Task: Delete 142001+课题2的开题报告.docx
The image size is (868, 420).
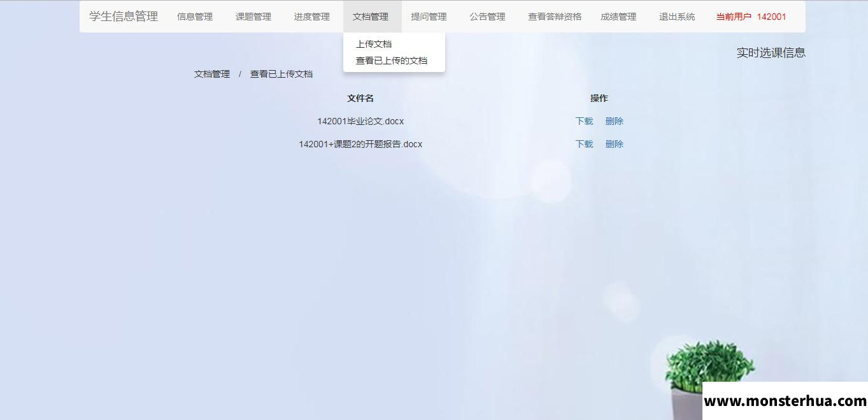Action: pyautogui.click(x=615, y=144)
